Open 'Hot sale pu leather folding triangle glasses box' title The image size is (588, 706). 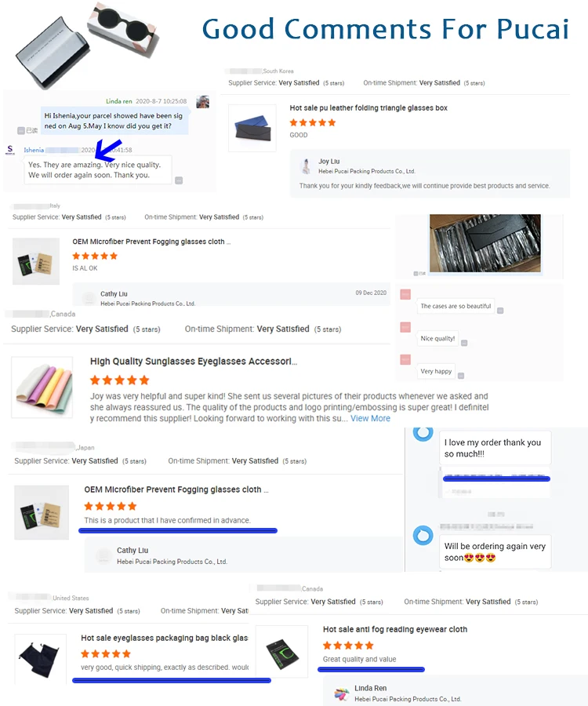point(368,108)
